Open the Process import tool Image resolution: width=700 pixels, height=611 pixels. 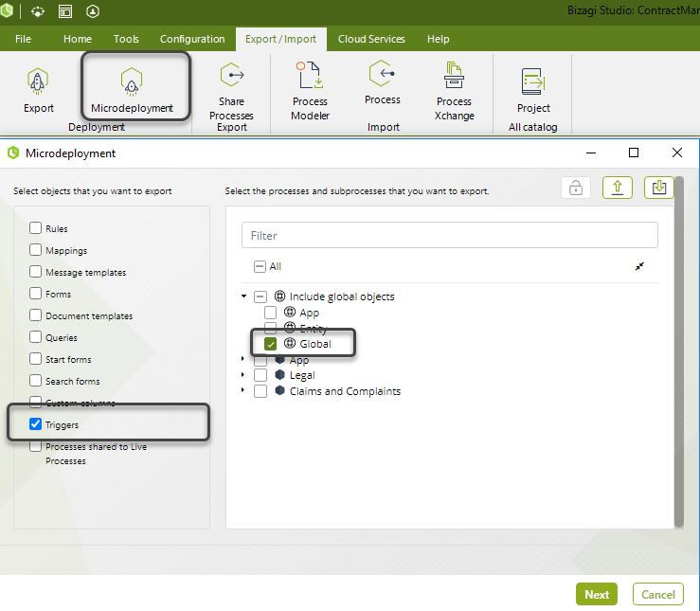coord(382,83)
